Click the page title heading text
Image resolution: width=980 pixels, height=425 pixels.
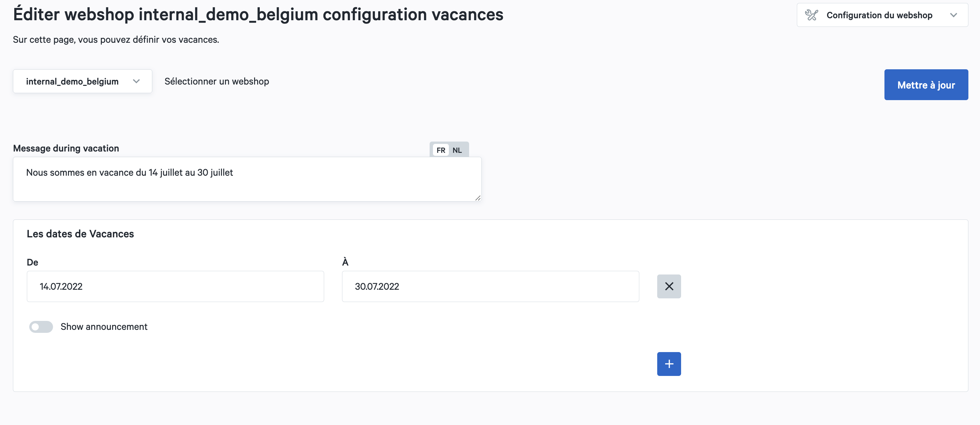click(258, 15)
